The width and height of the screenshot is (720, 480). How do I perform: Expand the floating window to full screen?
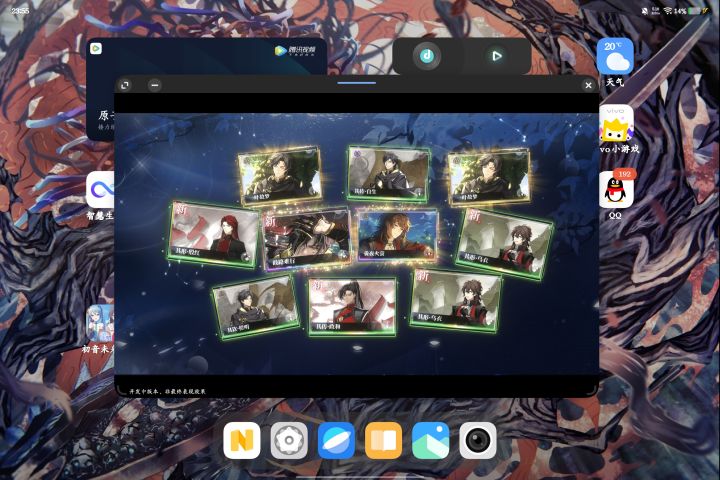[124, 85]
